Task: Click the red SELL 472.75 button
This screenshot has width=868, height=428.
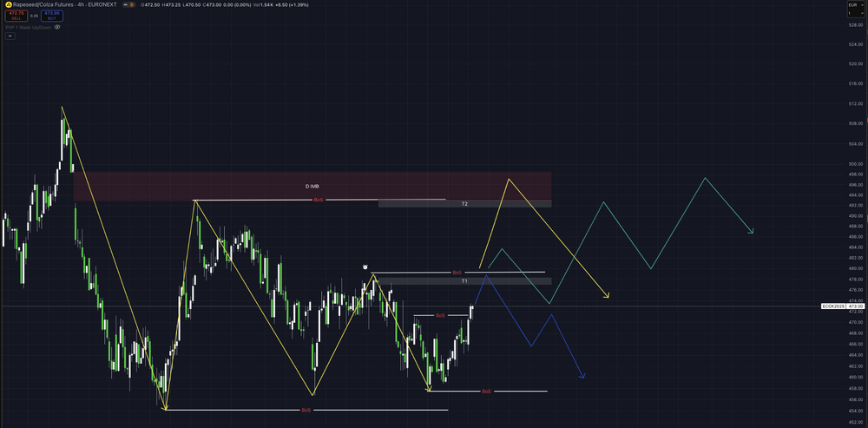Action: [x=16, y=16]
